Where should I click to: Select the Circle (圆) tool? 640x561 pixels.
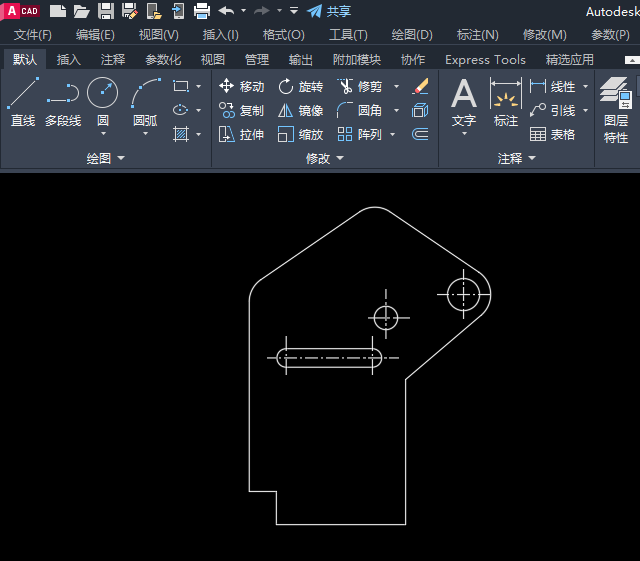click(x=102, y=101)
